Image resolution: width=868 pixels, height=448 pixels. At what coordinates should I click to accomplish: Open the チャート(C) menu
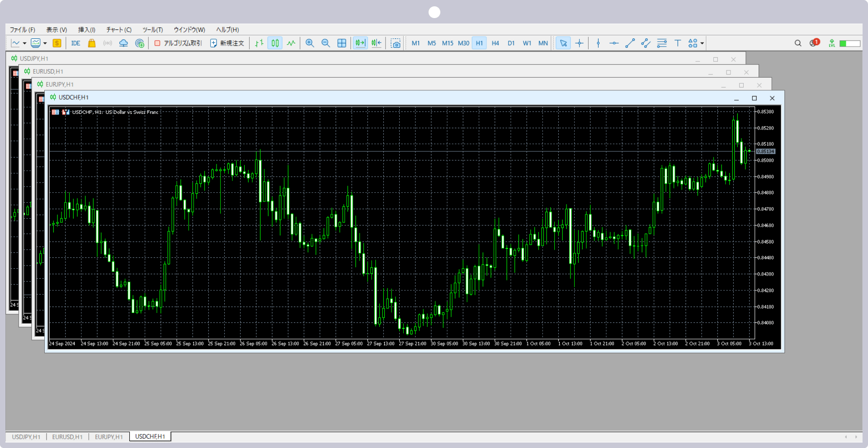(x=119, y=30)
